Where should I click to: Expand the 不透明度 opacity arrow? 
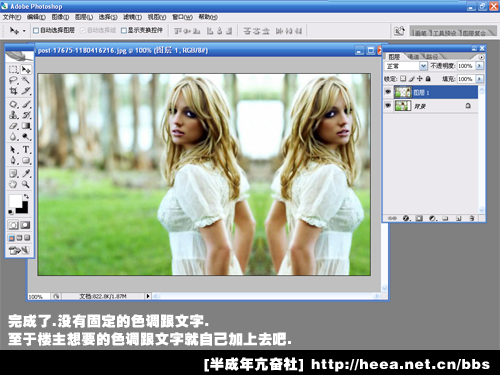click(479, 66)
